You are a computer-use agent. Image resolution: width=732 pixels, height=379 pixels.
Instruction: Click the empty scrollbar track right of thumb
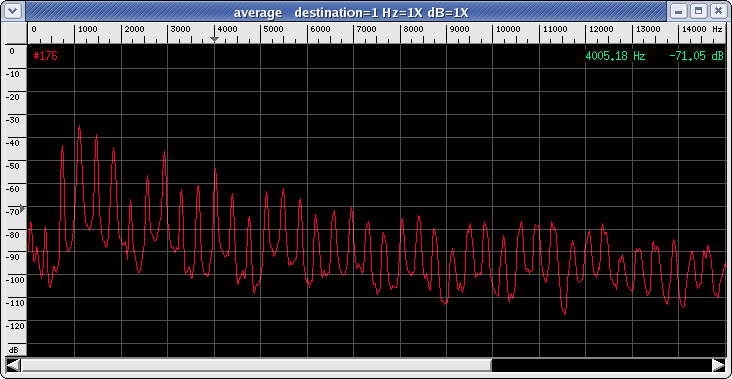pyautogui.click(x=601, y=365)
